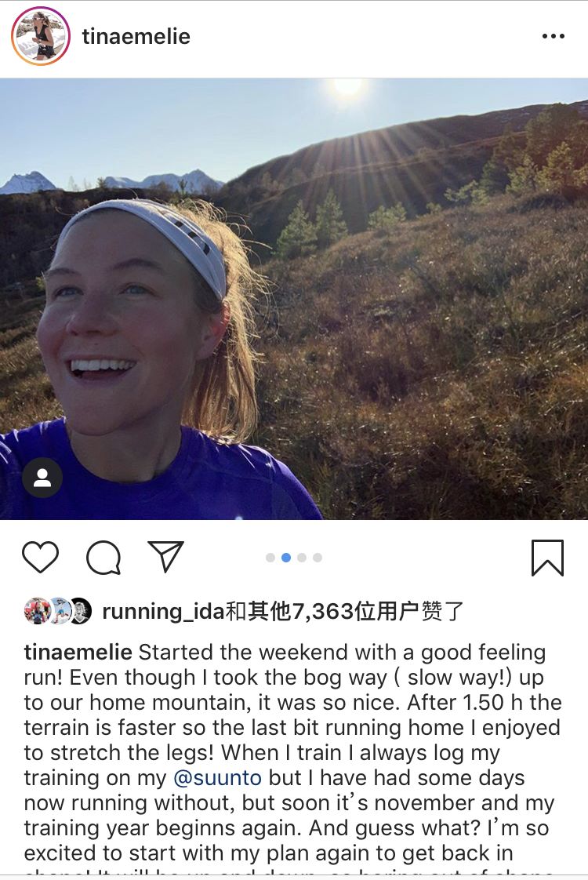
Task: Jump to the fourth carousel photo dot
Action: coord(318,558)
